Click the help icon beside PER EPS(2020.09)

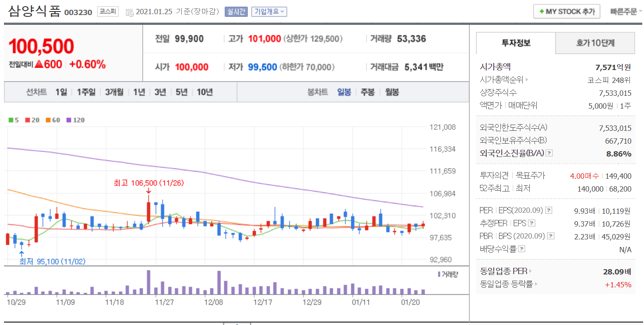(549, 210)
